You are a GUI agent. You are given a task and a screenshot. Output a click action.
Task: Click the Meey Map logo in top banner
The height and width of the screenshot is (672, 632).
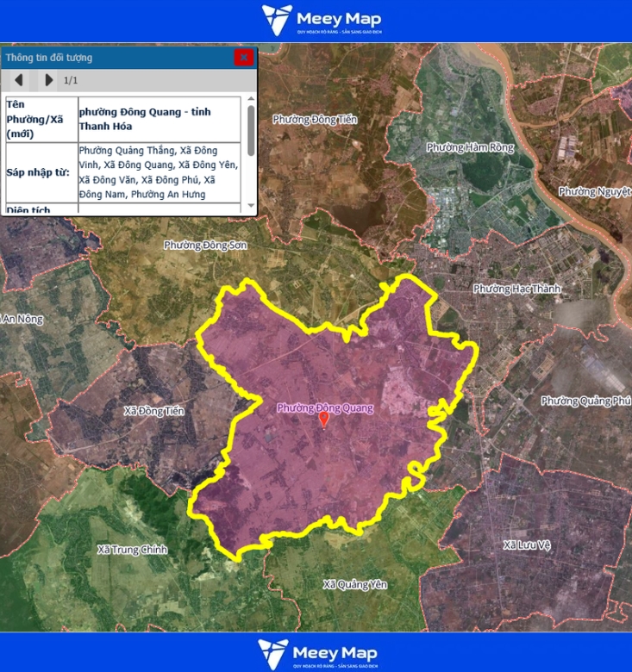pyautogui.click(x=322, y=20)
